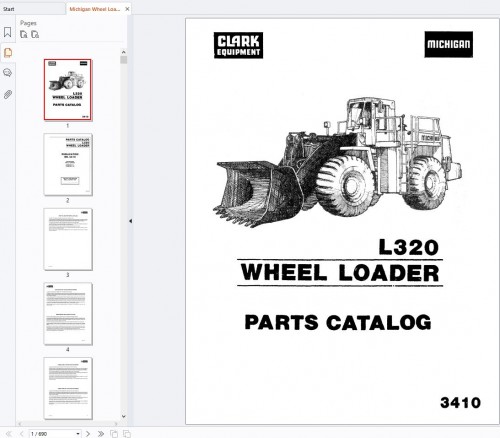Select page 4 thumbnail
The image size is (500, 438).
click(x=68, y=314)
